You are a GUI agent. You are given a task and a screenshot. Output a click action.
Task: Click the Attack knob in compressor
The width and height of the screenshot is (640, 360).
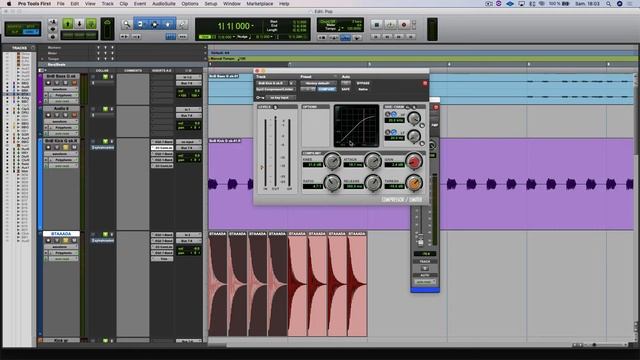coord(373,162)
